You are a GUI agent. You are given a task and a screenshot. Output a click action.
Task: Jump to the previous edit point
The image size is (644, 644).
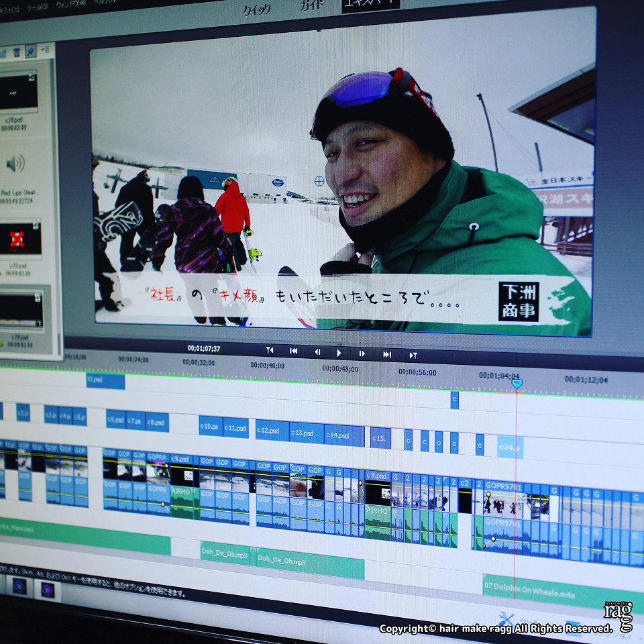click(x=293, y=351)
